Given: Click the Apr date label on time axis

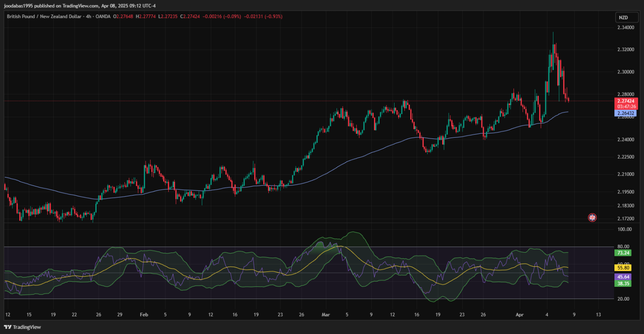Looking at the screenshot, I should tap(520, 314).
